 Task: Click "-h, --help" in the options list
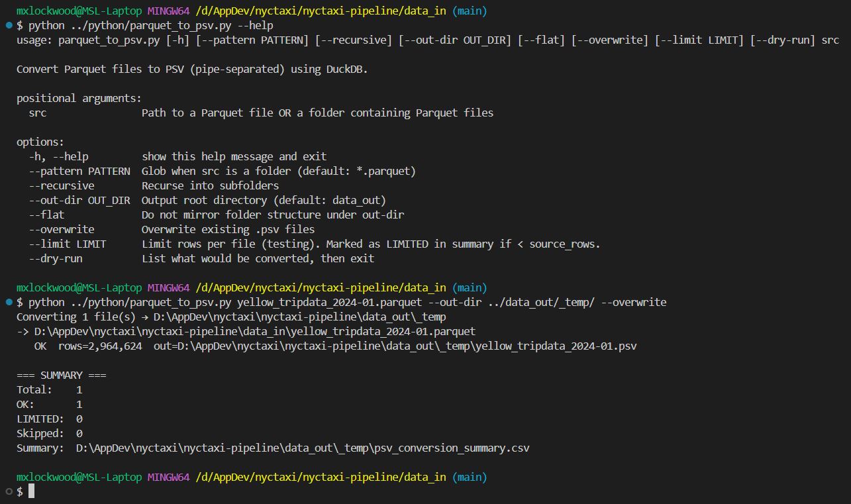(58, 156)
